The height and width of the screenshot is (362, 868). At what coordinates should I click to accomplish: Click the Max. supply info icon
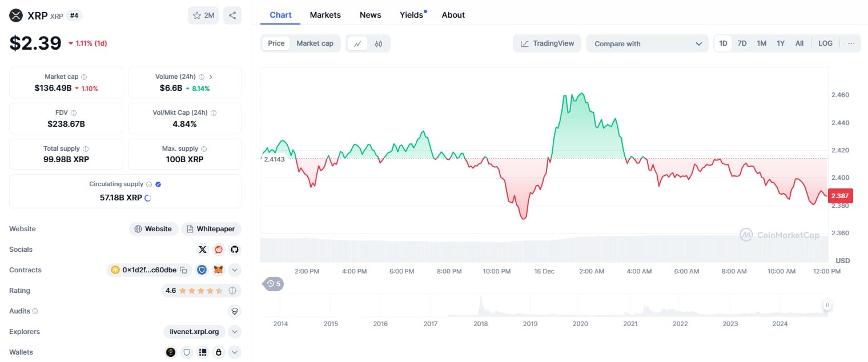click(x=204, y=148)
